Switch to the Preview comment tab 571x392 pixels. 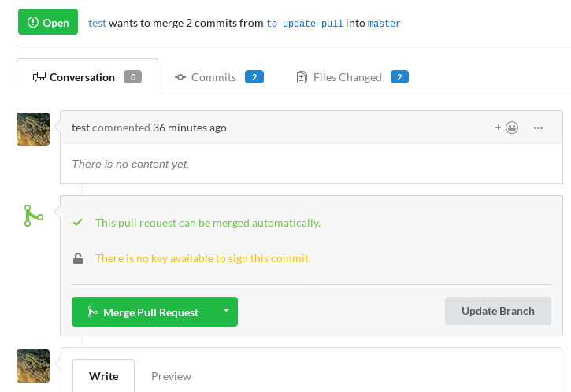click(x=171, y=376)
